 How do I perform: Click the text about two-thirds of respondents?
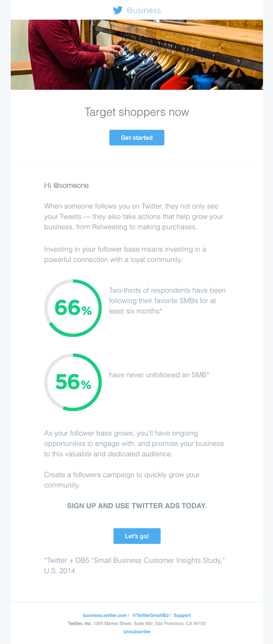pos(167,301)
